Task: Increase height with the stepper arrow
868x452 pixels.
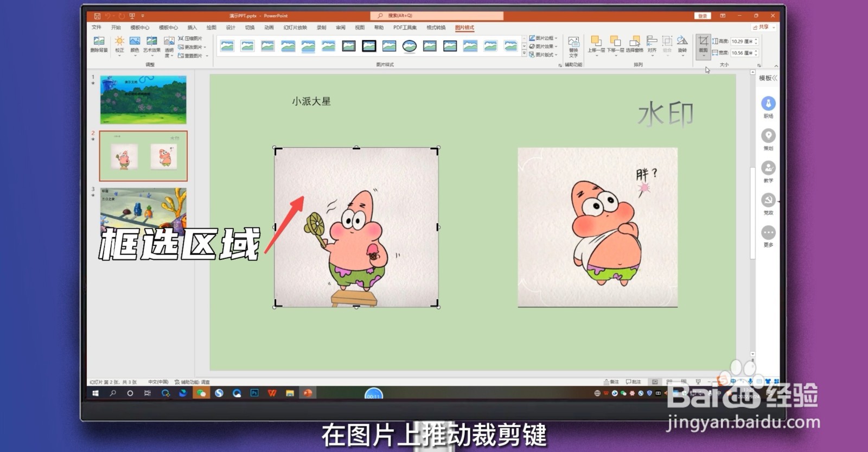Action: click(756, 40)
